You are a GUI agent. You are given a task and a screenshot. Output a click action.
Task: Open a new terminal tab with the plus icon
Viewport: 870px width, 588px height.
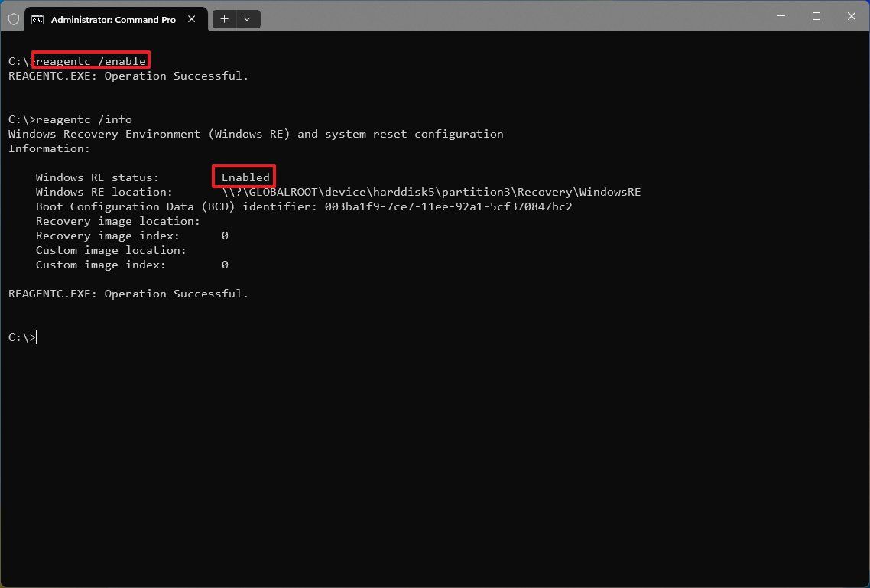point(223,19)
